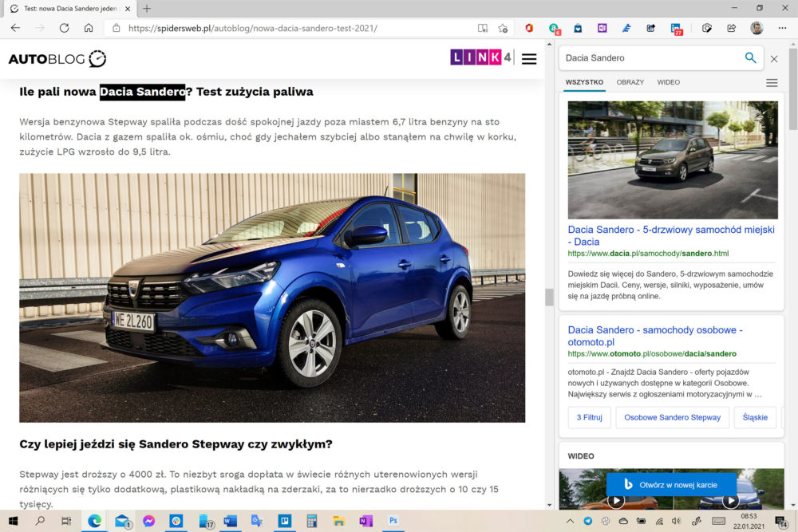This screenshot has width=798, height=532.
Task: Switch to OBRAZY results tab
Action: tap(630, 82)
